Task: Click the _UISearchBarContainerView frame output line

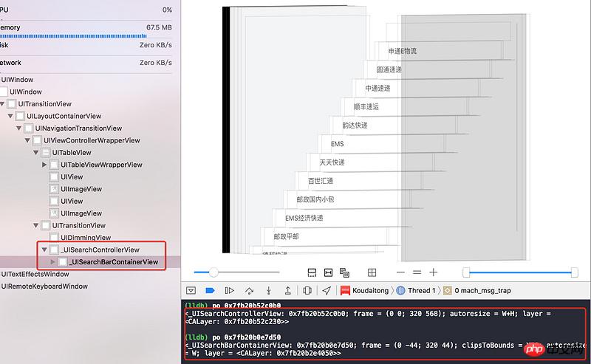Action: point(384,349)
